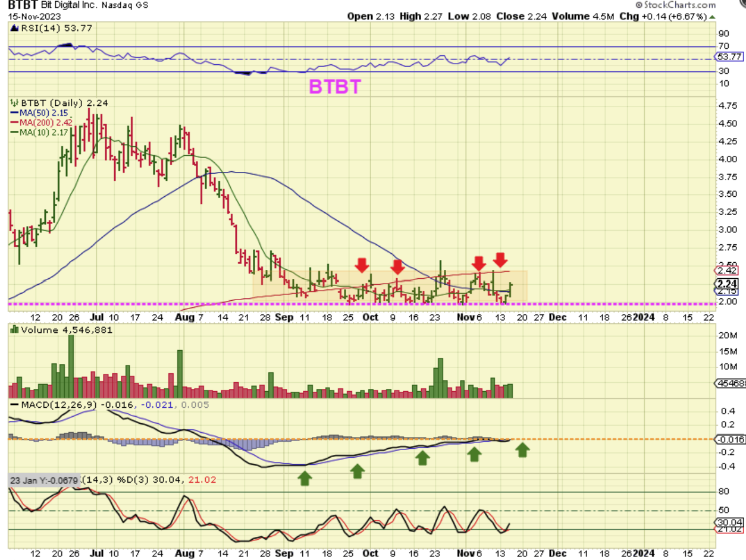This screenshot has height=560, width=746.
Task: Click '2024' on the bottom stochastic date axis
Action: point(644,552)
